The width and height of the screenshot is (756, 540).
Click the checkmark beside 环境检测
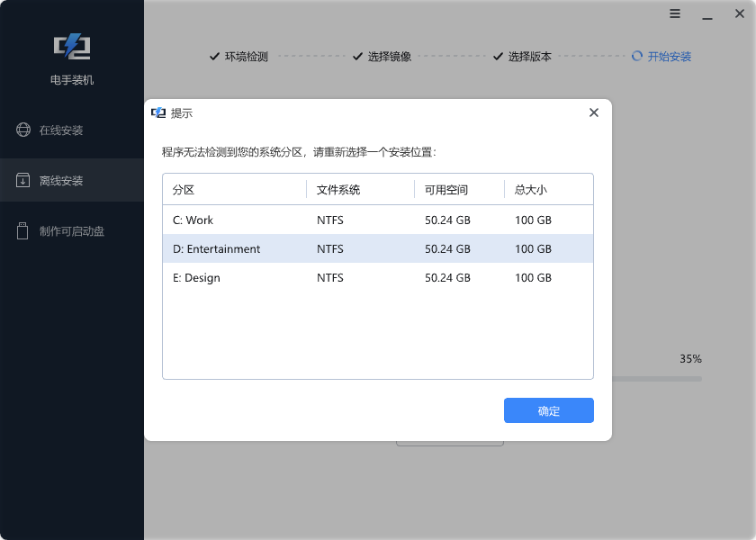coord(214,56)
